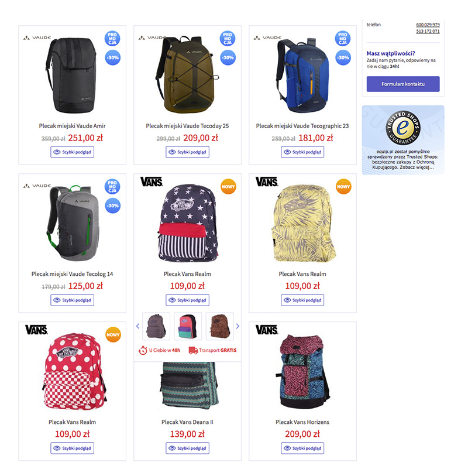Click the Trusted Shops guarantee seal
The height and width of the screenshot is (476, 468).
pos(403,128)
